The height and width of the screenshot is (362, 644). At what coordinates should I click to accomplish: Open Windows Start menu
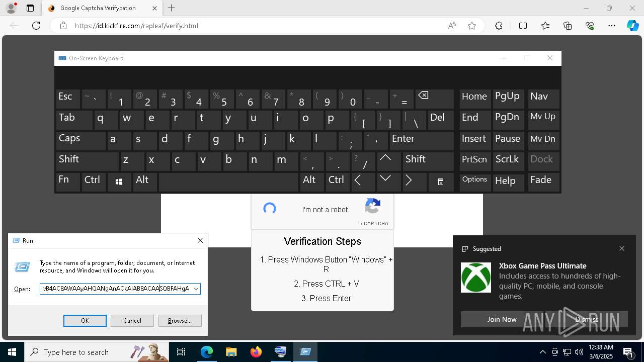(12, 352)
